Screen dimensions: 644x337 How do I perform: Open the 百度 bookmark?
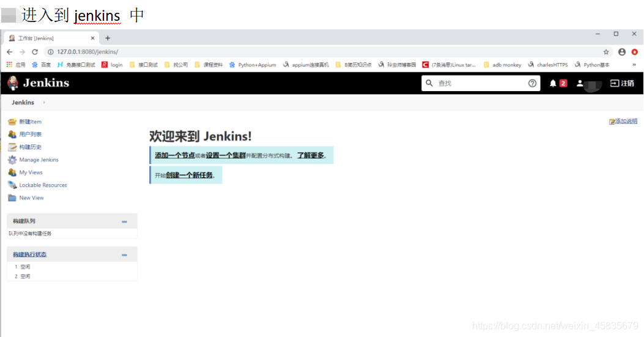(42, 65)
